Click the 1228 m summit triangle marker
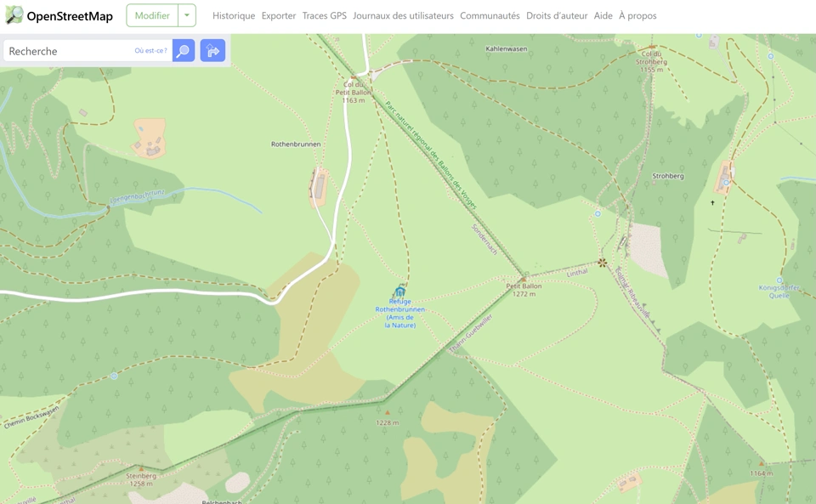Screen dimensions: 816x504 (x=388, y=412)
